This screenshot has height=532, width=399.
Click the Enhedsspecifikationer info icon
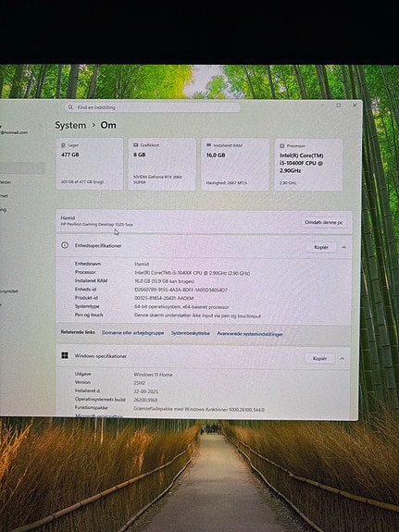point(65,245)
